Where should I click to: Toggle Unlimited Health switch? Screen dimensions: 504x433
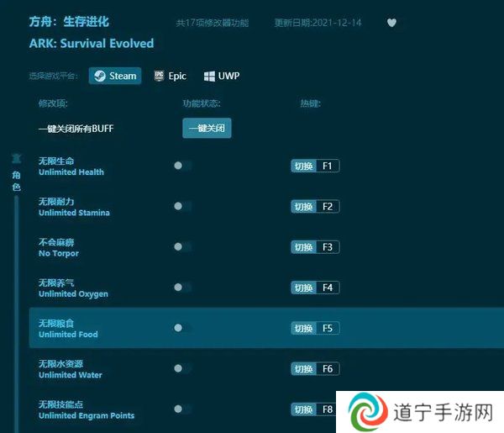point(183,166)
